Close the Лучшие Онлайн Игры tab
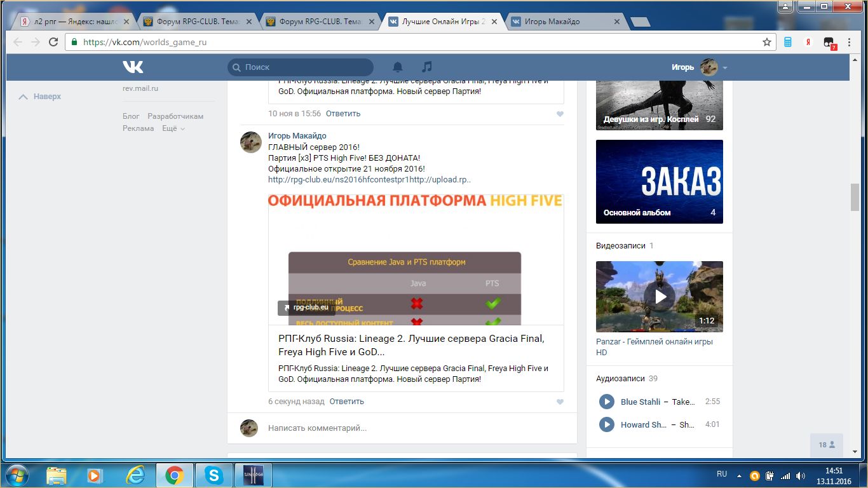This screenshot has width=868, height=488. tap(493, 22)
